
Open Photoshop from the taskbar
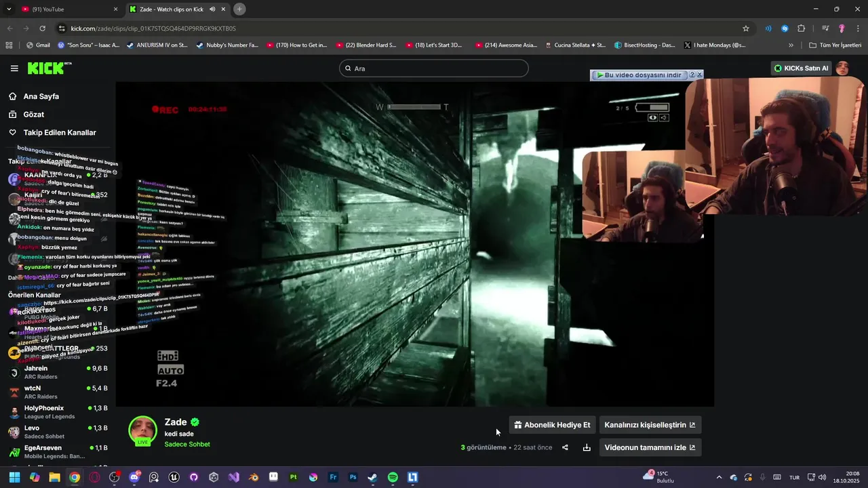point(353,477)
